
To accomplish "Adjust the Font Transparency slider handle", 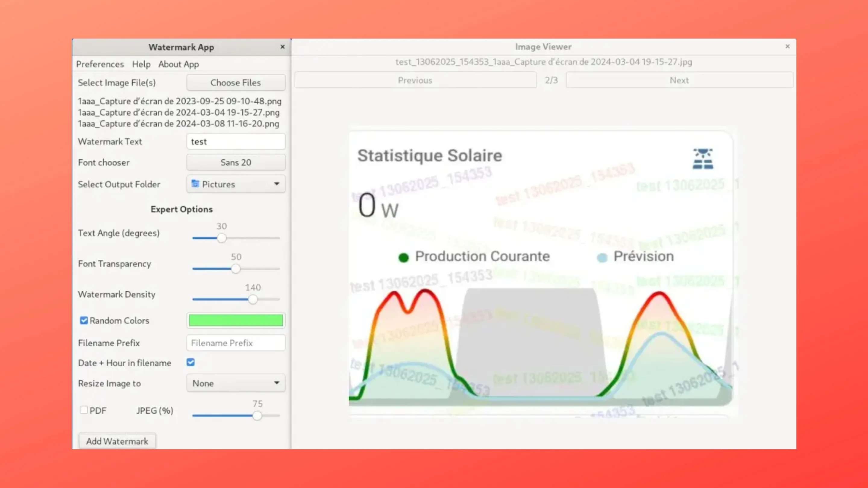I will [x=236, y=269].
